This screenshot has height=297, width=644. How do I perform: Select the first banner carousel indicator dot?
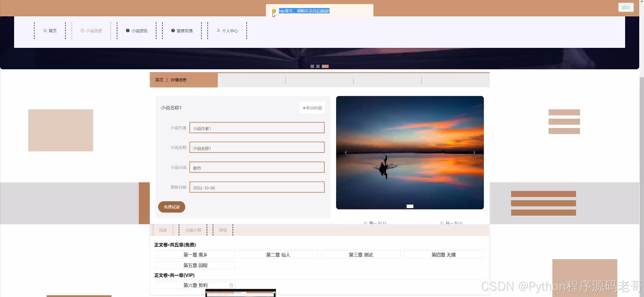[312, 66]
